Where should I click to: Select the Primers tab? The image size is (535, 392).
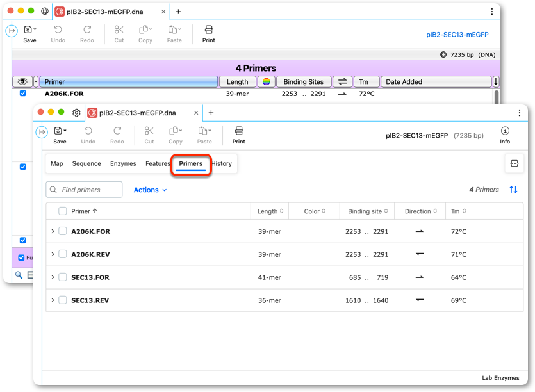tap(191, 163)
